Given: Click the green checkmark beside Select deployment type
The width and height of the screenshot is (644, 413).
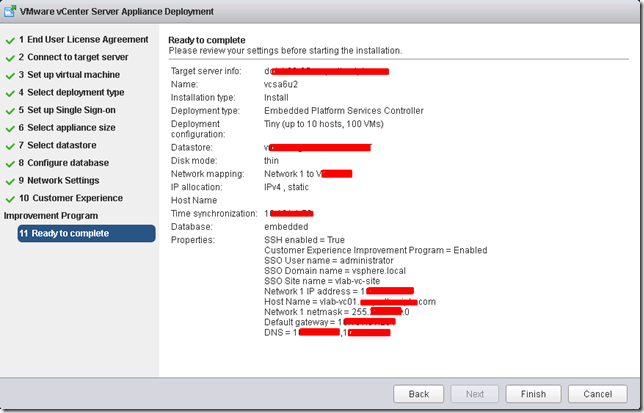Looking at the screenshot, I should click(x=10, y=93).
